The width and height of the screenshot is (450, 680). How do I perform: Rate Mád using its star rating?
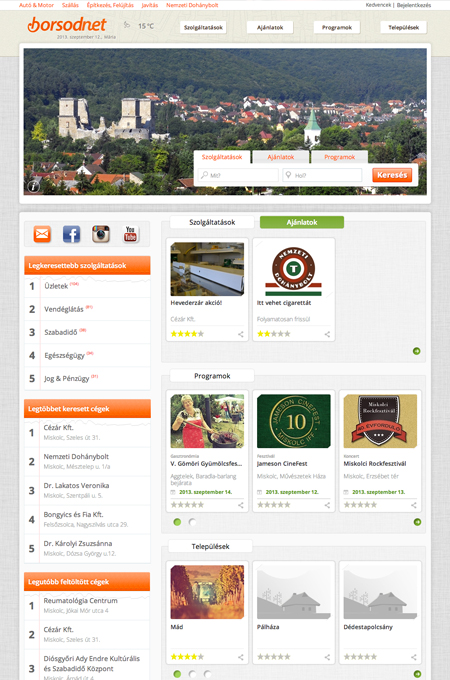[187, 657]
